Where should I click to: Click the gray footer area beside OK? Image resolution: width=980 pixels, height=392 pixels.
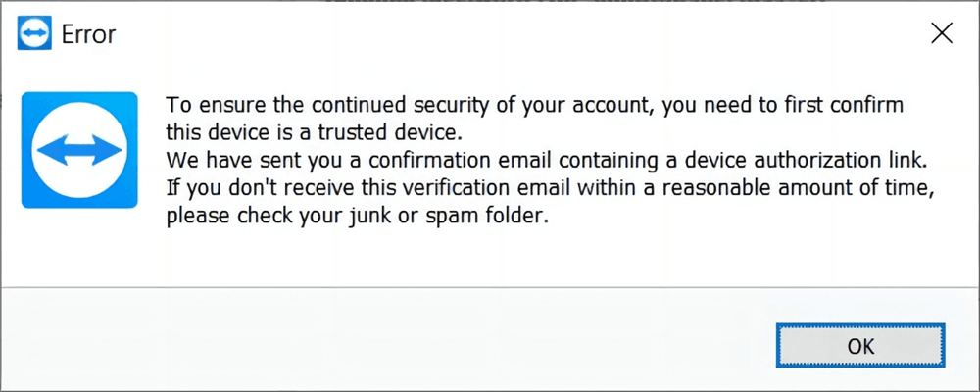392,345
